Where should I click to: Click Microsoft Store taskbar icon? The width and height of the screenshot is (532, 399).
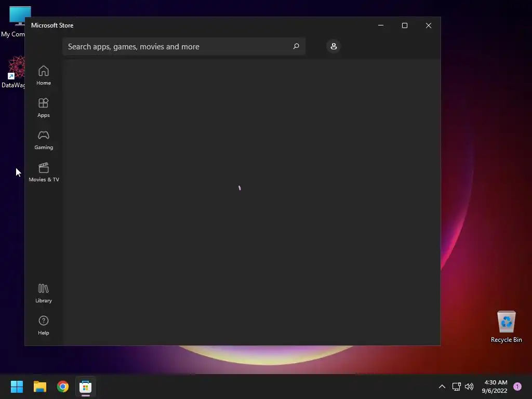pos(86,387)
